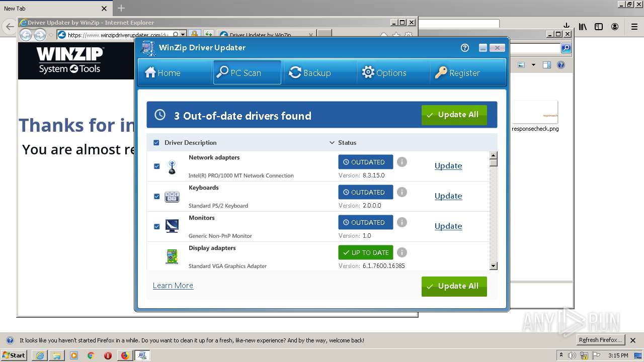Screen dimensions: 644x362
Task: Click the Firefox taskbar button
Action: coord(125,355)
